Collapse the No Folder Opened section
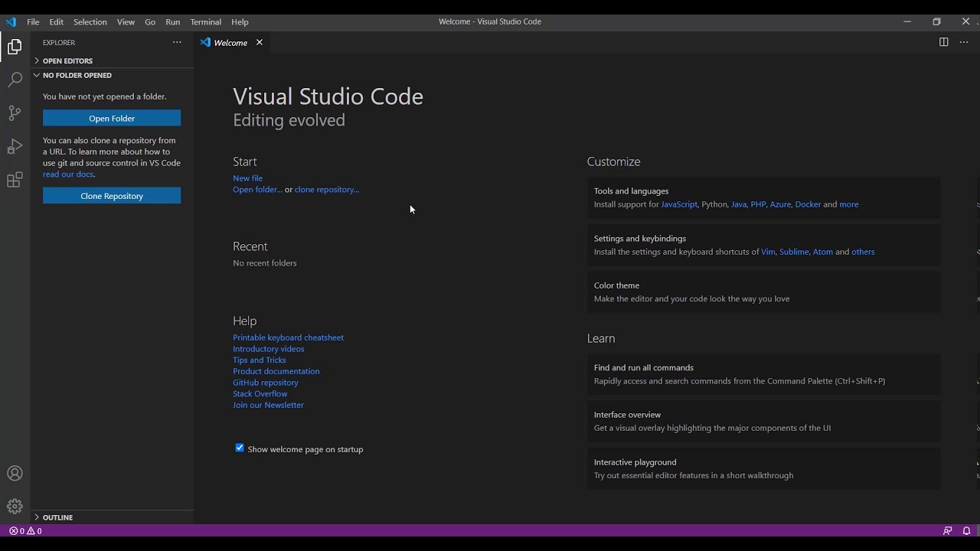Screen dimensions: 980x551 (x=112, y=75)
